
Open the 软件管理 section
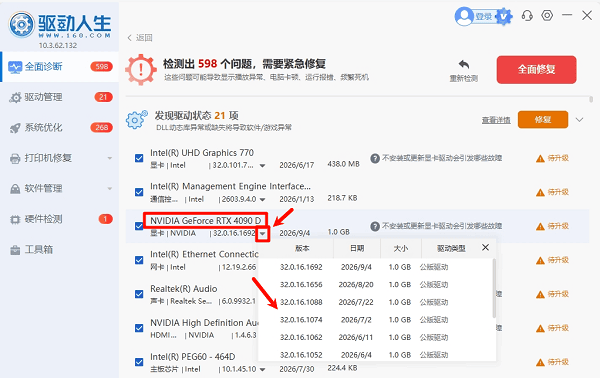click(60, 189)
